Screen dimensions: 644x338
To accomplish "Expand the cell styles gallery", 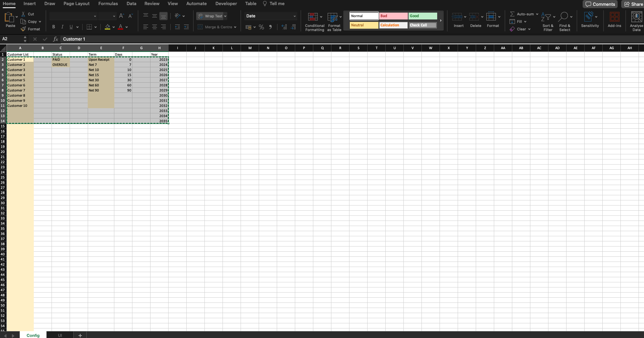I will click(441, 20).
